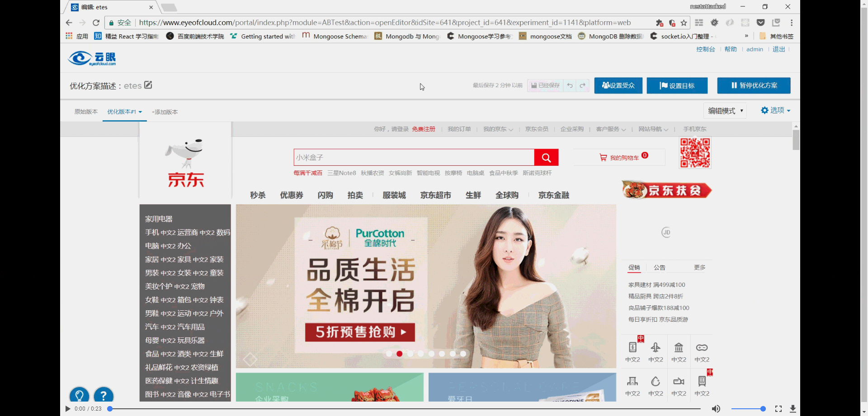Select the first carousel dot
Image resolution: width=868 pixels, height=416 pixels.
click(389, 354)
